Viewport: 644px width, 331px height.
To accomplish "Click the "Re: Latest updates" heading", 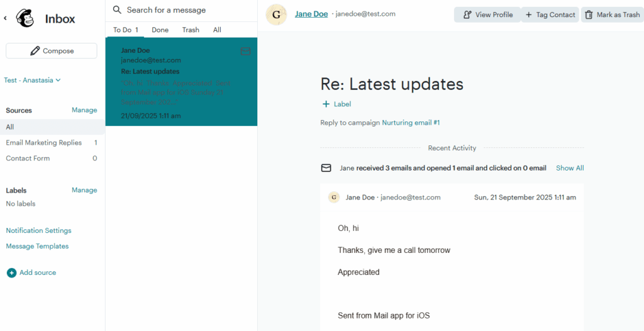I will coord(392,84).
